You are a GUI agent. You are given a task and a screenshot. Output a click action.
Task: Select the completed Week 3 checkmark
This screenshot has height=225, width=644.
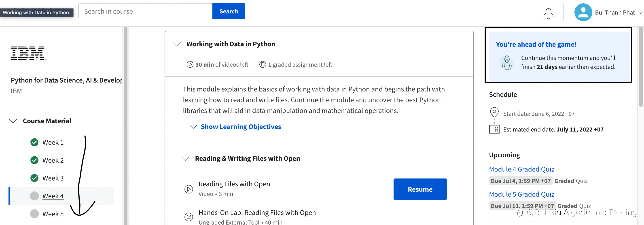coord(34,178)
